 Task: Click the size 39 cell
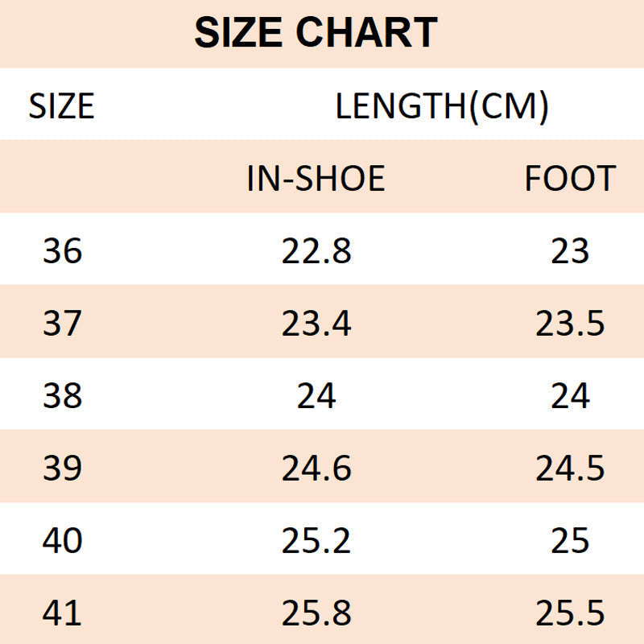62,469
